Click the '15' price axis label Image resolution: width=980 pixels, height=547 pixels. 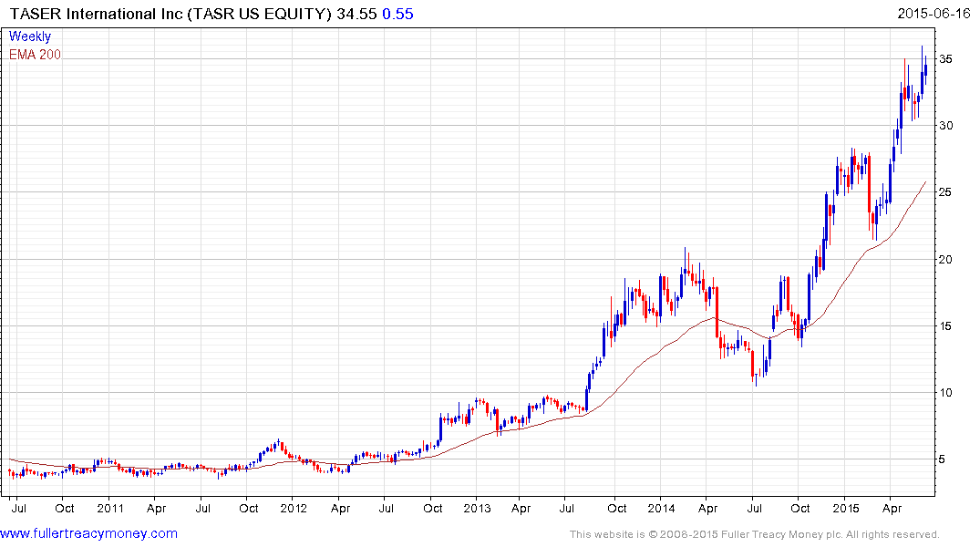pos(945,326)
